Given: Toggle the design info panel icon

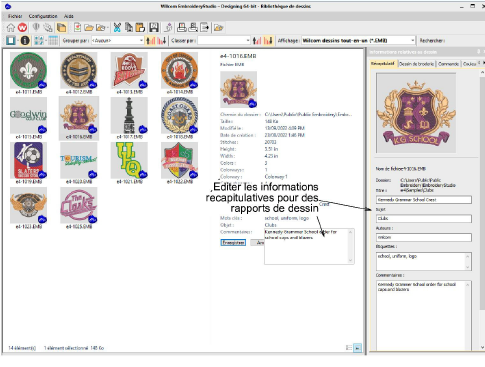Looking at the screenshot, I should (25, 41).
